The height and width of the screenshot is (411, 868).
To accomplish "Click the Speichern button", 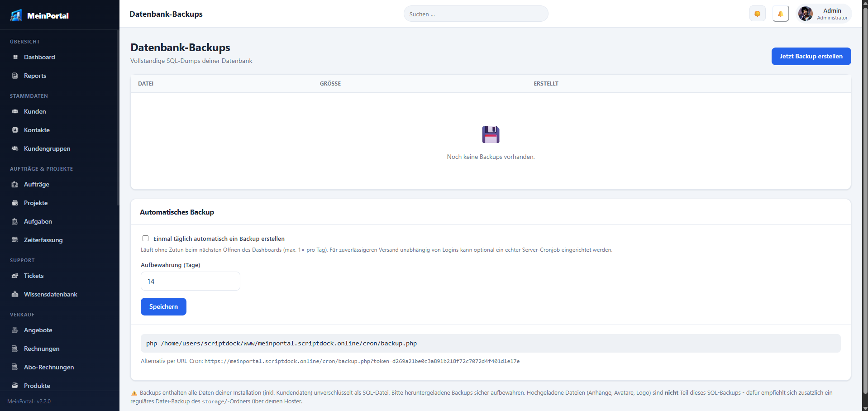I will (x=163, y=306).
